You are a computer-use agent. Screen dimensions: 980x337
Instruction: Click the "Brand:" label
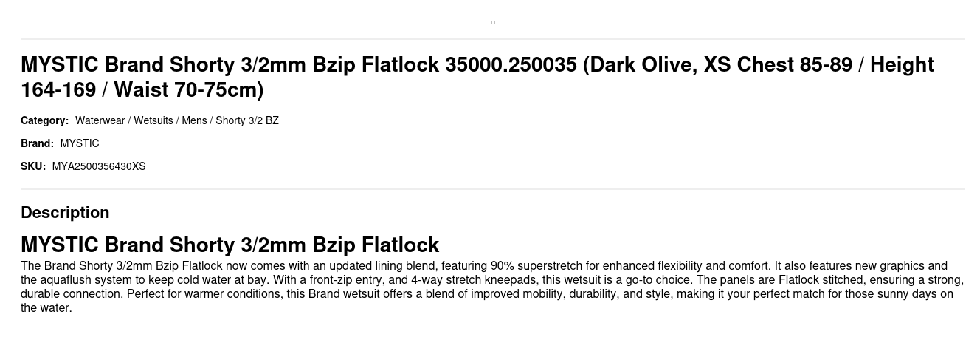coord(37,143)
